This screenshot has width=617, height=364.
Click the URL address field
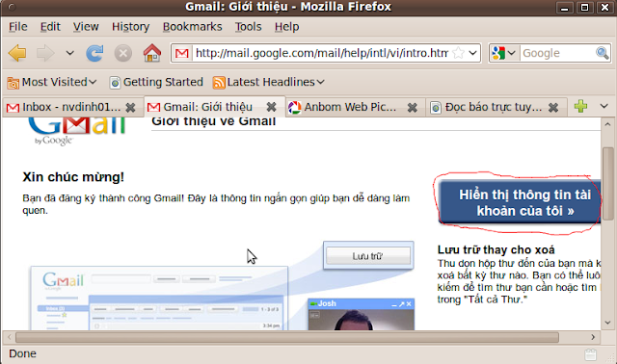click(321, 53)
